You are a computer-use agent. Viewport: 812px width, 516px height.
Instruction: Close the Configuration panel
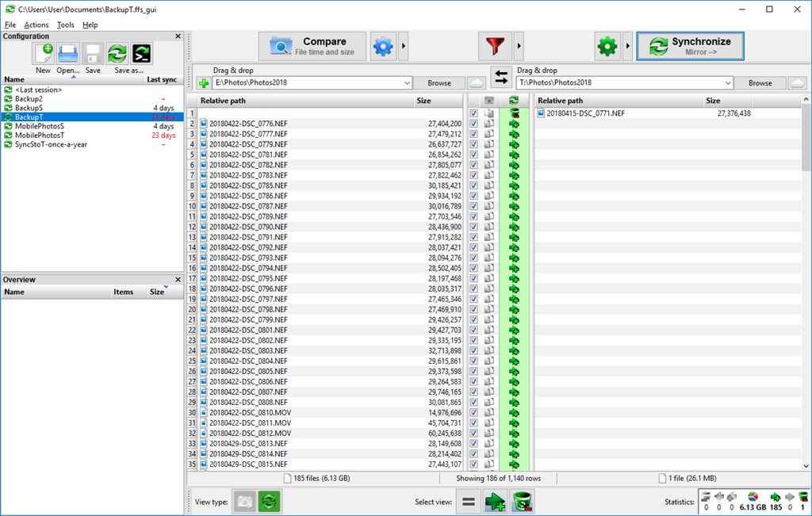pyautogui.click(x=178, y=36)
